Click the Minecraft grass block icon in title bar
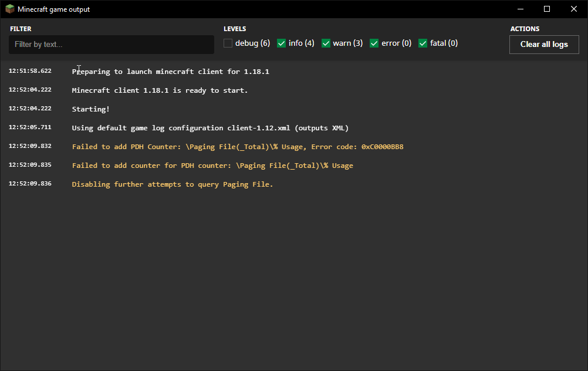Viewport: 588px width, 371px height. click(10, 9)
